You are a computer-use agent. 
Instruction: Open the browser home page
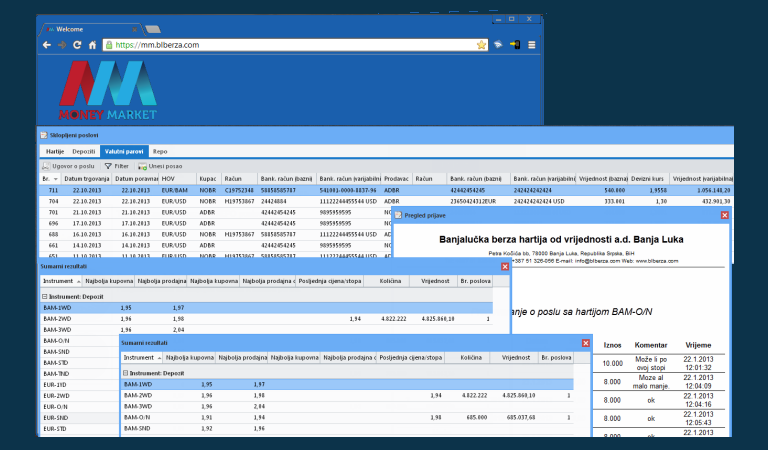click(x=92, y=45)
